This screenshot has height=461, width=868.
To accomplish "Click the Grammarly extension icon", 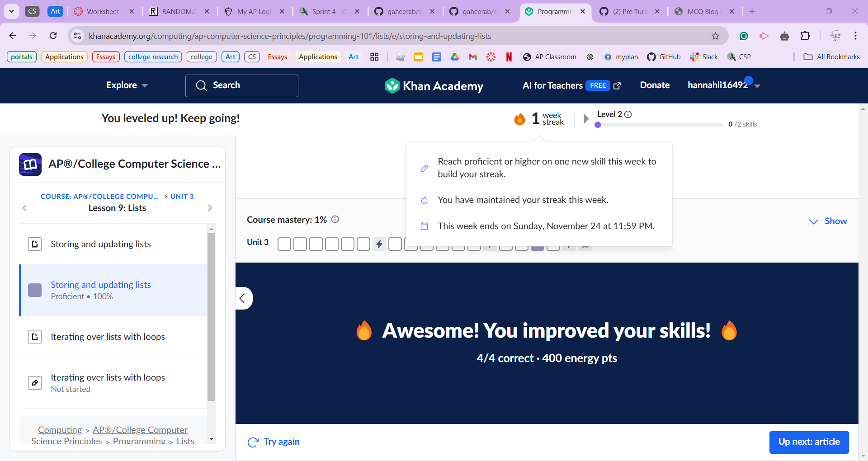I will (744, 36).
